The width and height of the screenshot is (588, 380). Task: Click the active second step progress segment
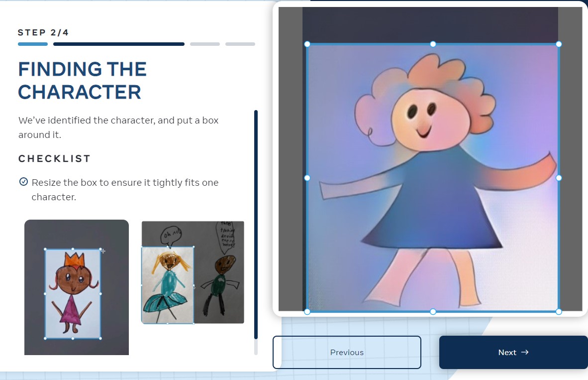click(x=118, y=44)
